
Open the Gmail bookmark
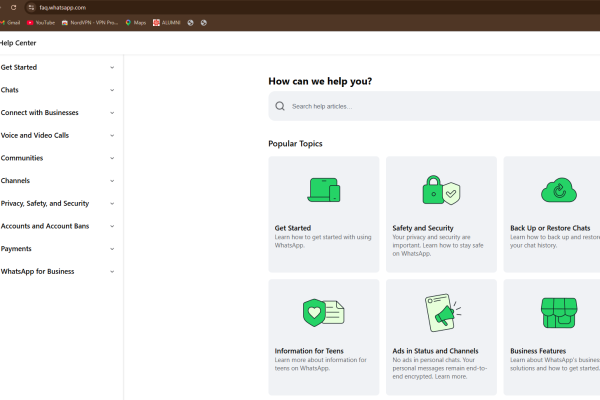[10, 23]
